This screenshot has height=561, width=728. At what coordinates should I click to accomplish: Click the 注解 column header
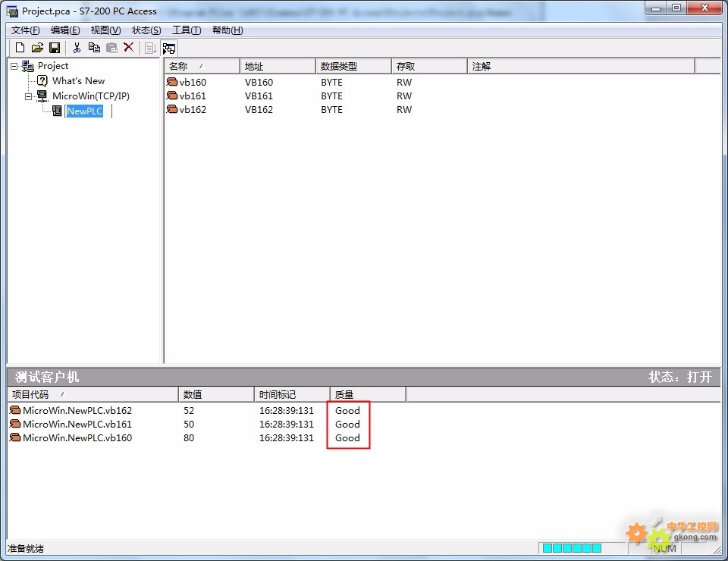[x=582, y=67]
